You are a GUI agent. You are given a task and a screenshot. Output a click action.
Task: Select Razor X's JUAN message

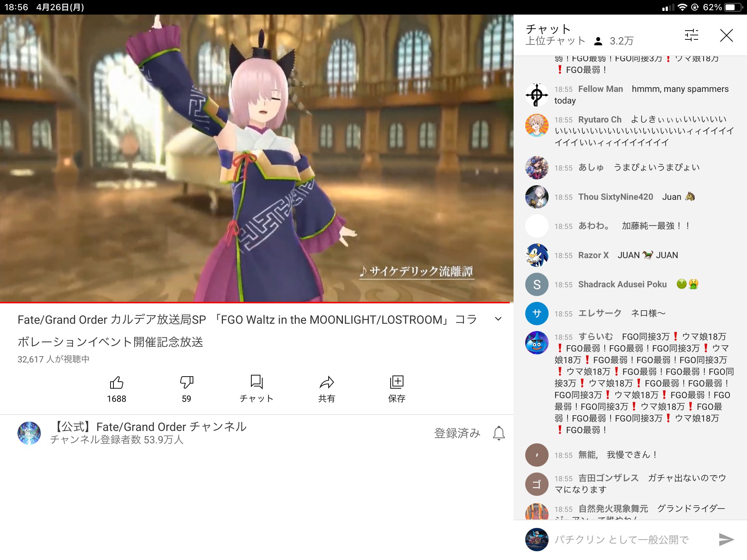point(648,255)
